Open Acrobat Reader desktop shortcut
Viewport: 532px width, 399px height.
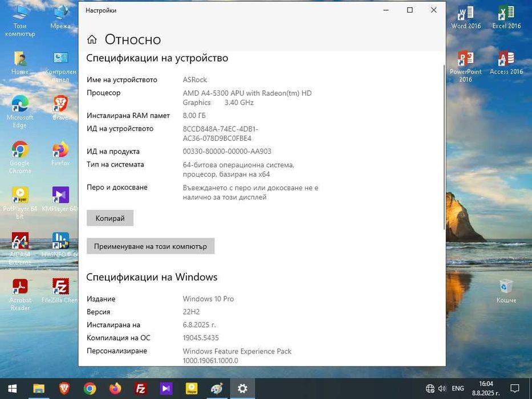(20, 295)
